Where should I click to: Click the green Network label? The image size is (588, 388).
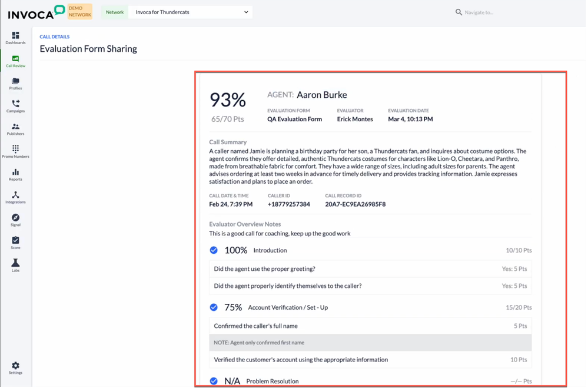[x=115, y=12]
